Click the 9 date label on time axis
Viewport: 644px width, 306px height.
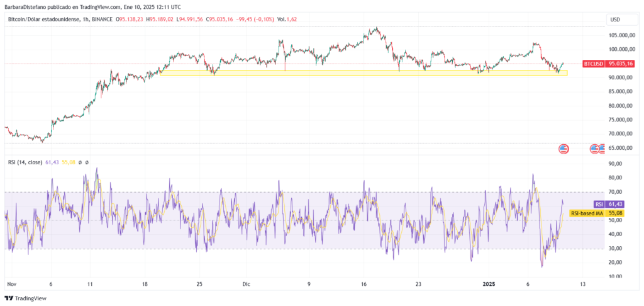click(309, 284)
